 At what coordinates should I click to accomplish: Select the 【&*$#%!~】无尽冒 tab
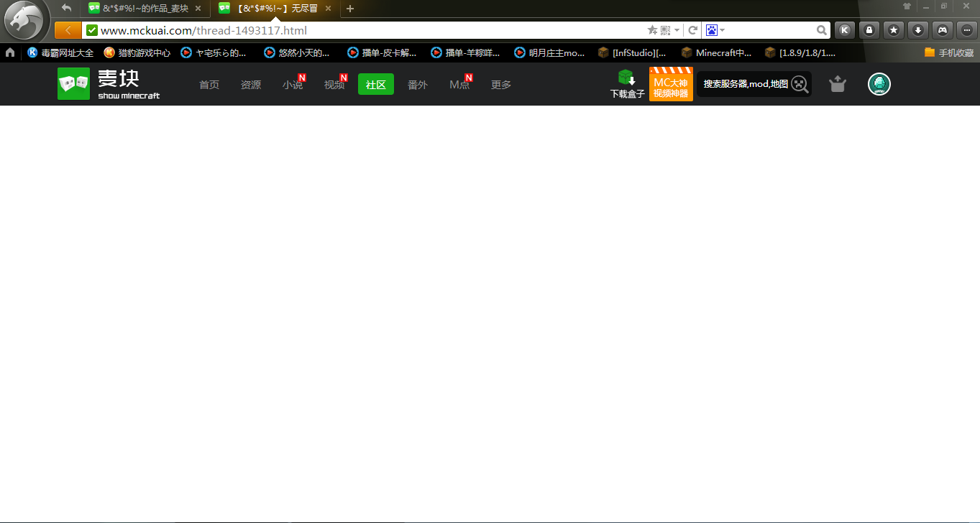pyautogui.click(x=277, y=9)
